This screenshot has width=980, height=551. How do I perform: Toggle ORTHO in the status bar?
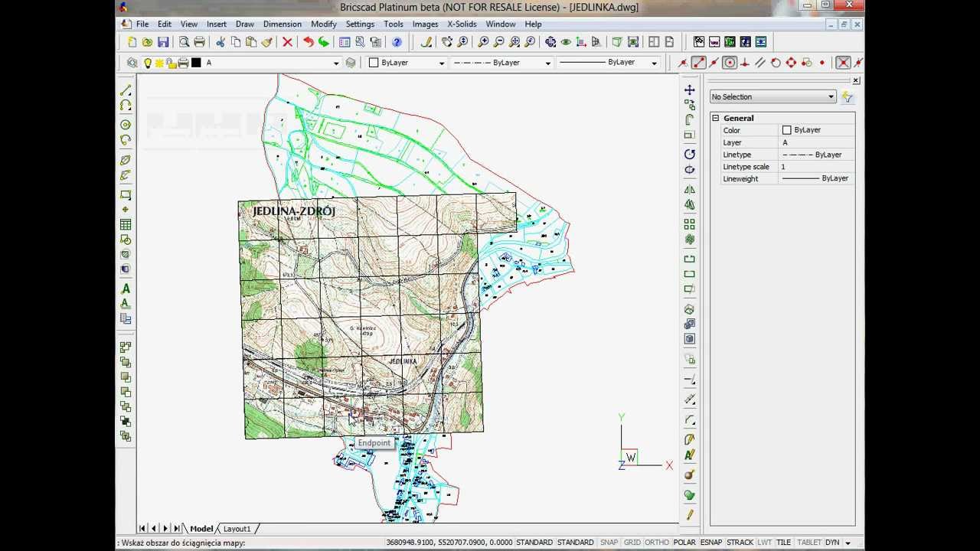[656, 543]
